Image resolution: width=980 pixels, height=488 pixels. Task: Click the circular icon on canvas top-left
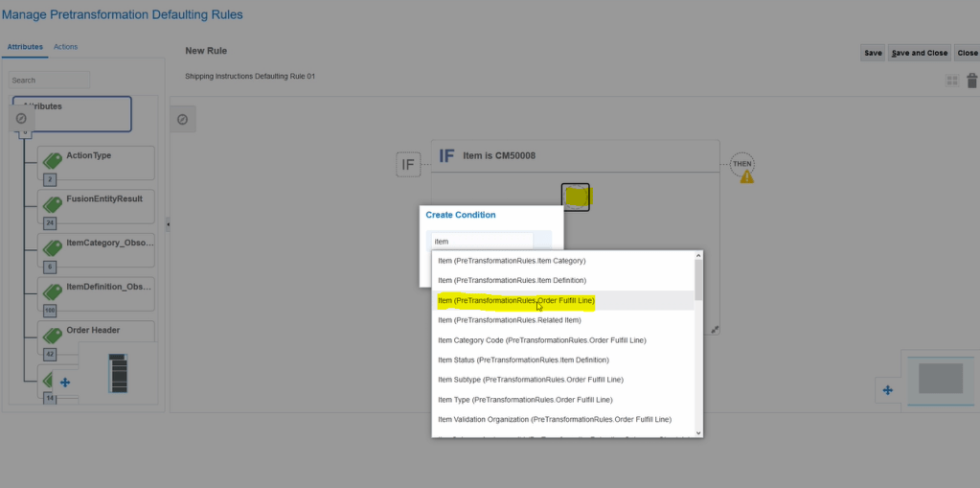pyautogui.click(x=182, y=119)
